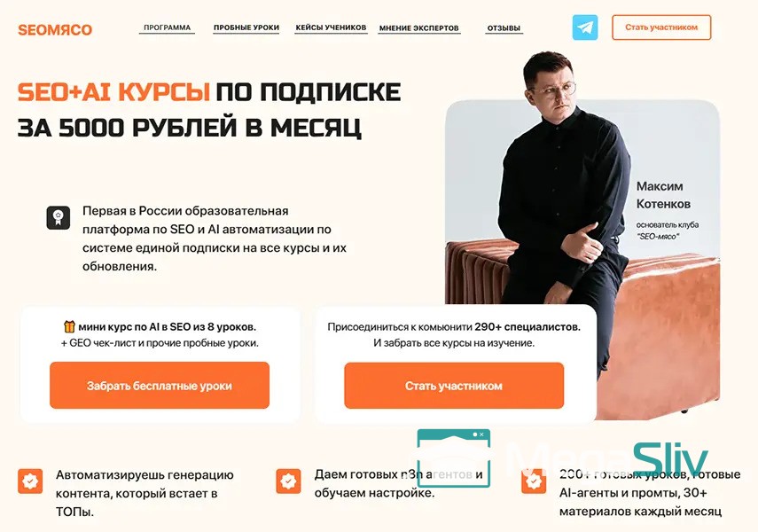
Task: Click outlined Стать участником header button
Action: [x=661, y=27]
